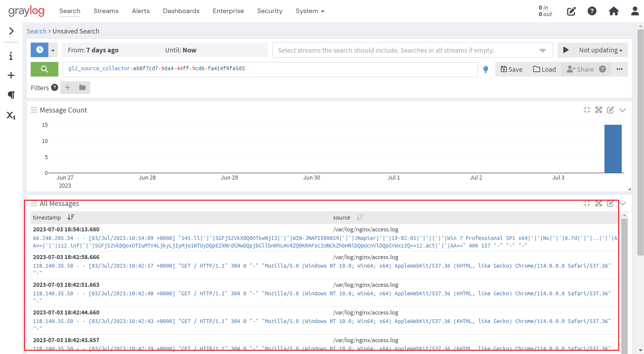Open the user profile icon menu
Image resolution: width=644 pixels, height=354 pixels.
pyautogui.click(x=635, y=11)
